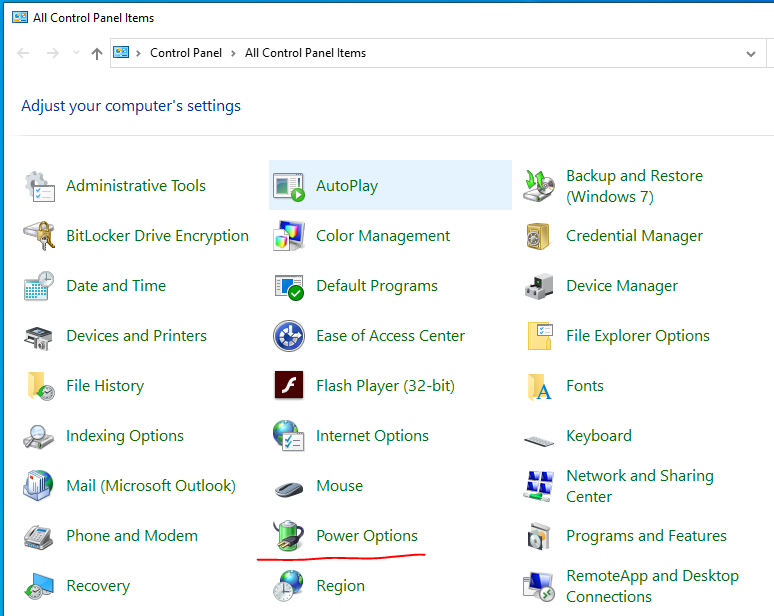The image size is (774, 616).
Task: Open the Ease of Access Center icon
Action: 289,336
